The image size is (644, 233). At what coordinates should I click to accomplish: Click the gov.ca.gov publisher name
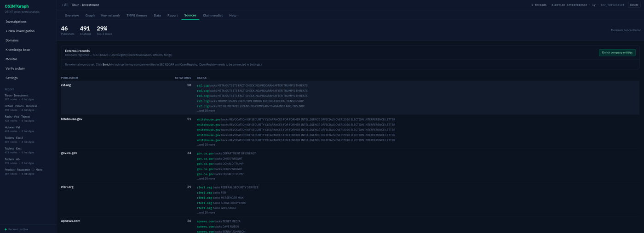pos(69,153)
